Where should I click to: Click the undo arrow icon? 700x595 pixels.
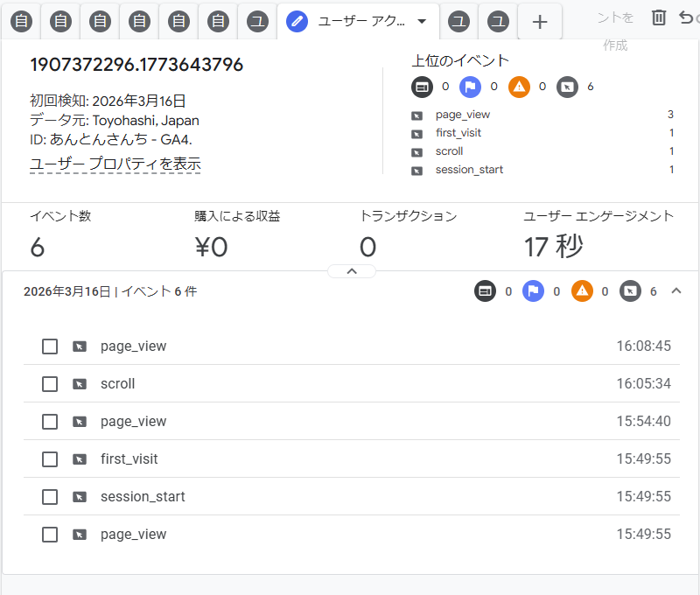[686, 17]
